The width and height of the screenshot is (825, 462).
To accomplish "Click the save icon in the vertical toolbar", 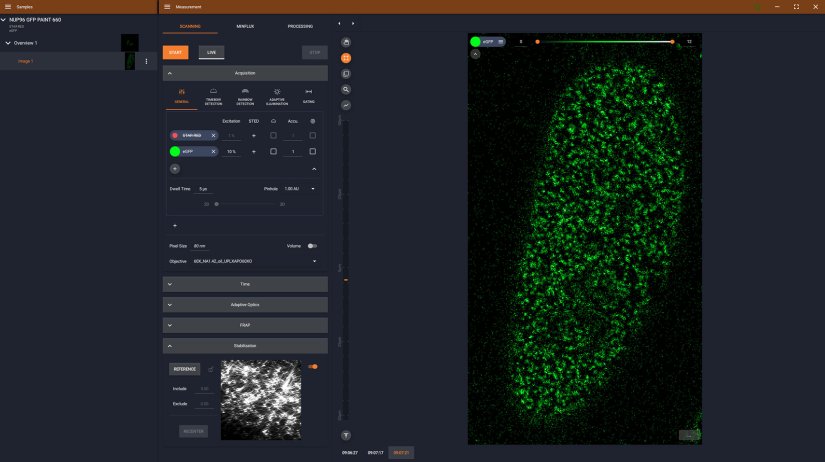I will 346,42.
